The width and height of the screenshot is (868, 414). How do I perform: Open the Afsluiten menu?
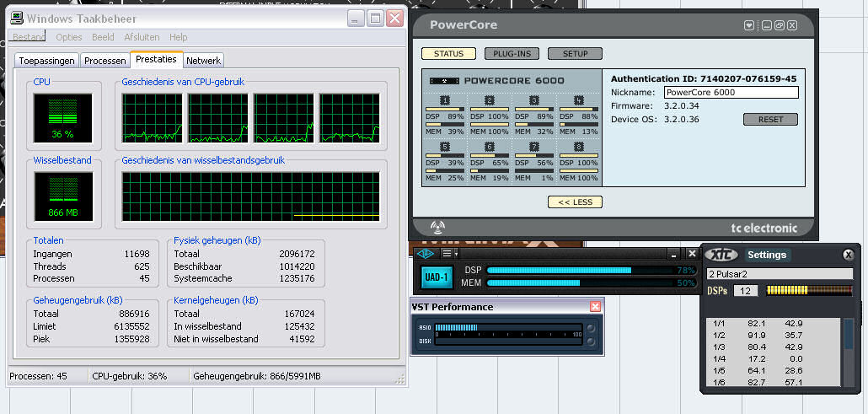click(142, 37)
